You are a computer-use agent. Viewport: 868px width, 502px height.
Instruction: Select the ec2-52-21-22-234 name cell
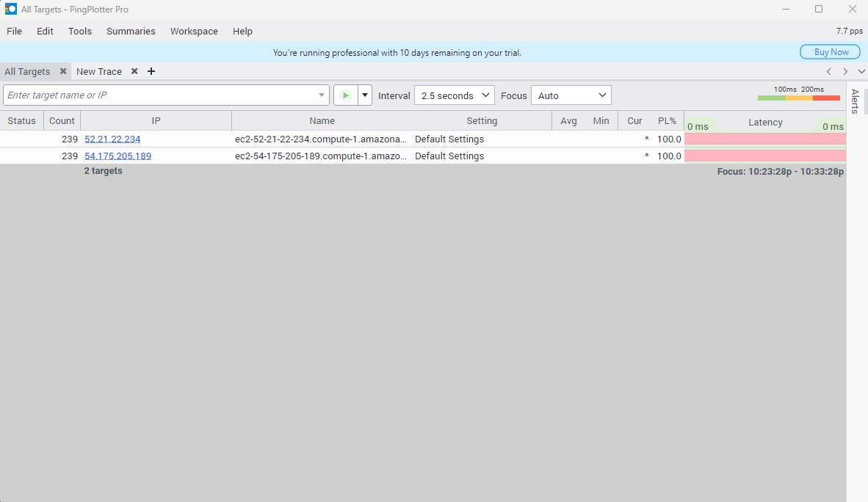click(321, 139)
